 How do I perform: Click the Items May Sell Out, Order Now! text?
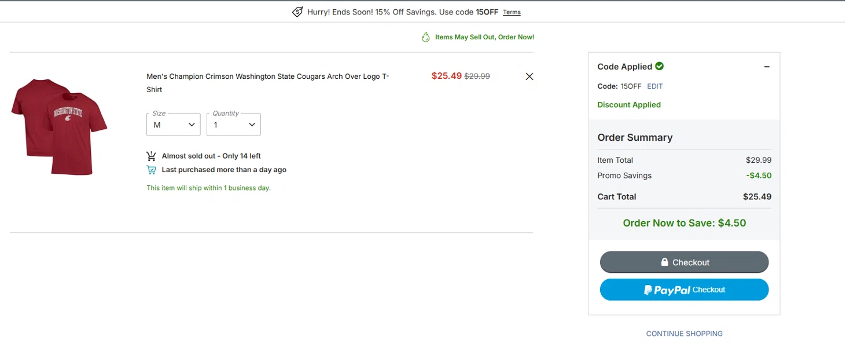484,37
